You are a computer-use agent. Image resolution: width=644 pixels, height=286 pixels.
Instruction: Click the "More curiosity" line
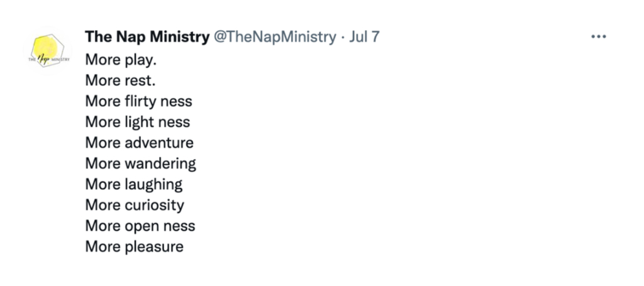[135, 205]
